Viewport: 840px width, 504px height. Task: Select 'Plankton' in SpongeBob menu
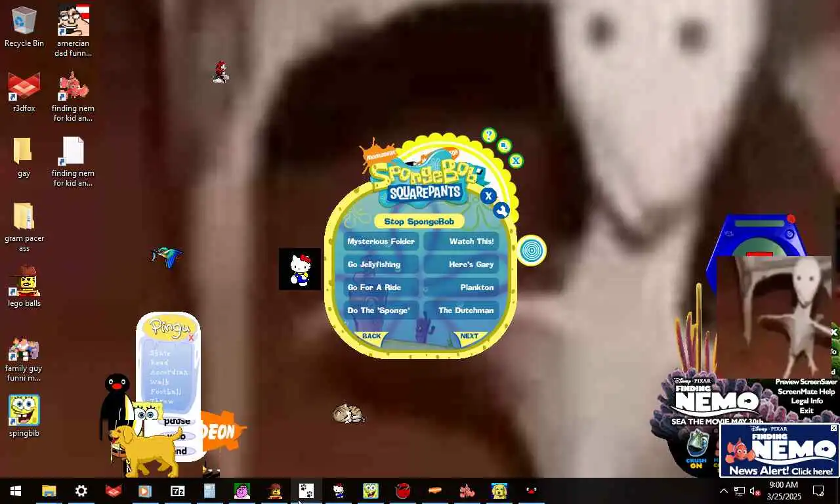[x=461, y=287]
